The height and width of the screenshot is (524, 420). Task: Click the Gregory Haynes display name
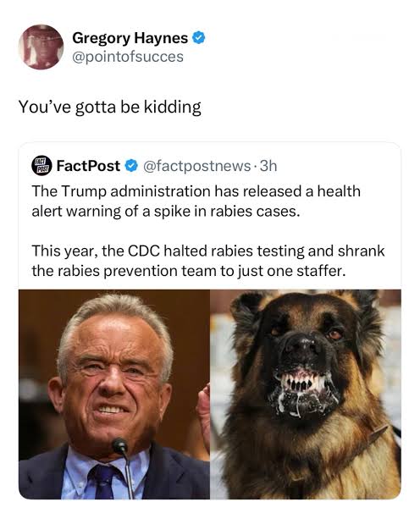tap(130, 38)
